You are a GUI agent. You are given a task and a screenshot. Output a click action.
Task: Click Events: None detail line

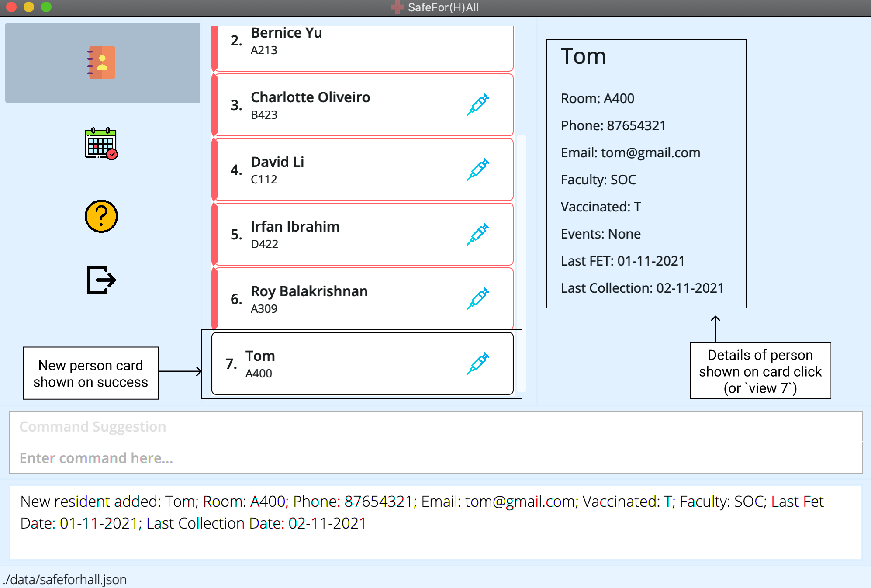click(601, 234)
